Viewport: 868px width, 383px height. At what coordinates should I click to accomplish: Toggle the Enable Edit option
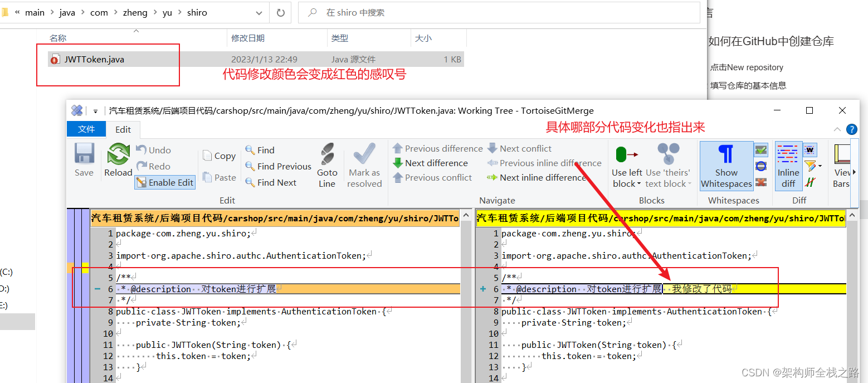[165, 182]
